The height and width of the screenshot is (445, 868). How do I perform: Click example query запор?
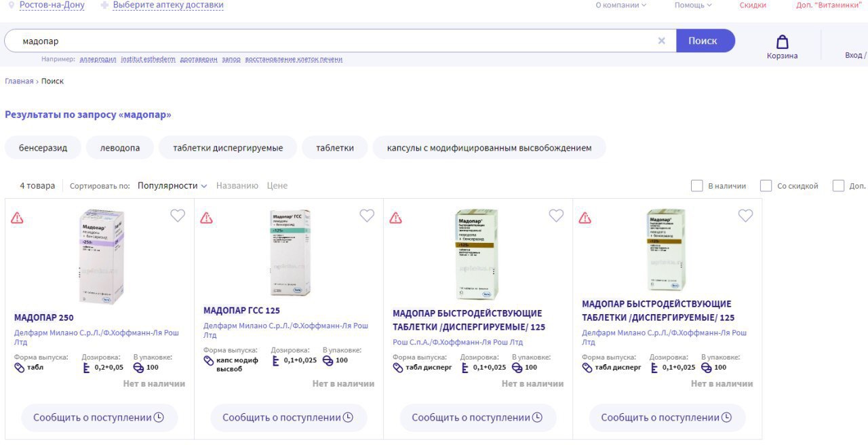pos(231,60)
